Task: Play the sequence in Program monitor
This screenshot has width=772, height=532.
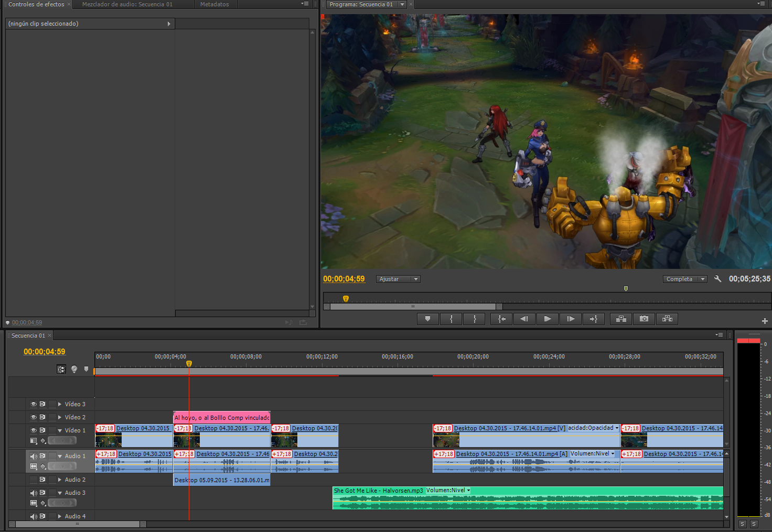Action: [x=547, y=319]
